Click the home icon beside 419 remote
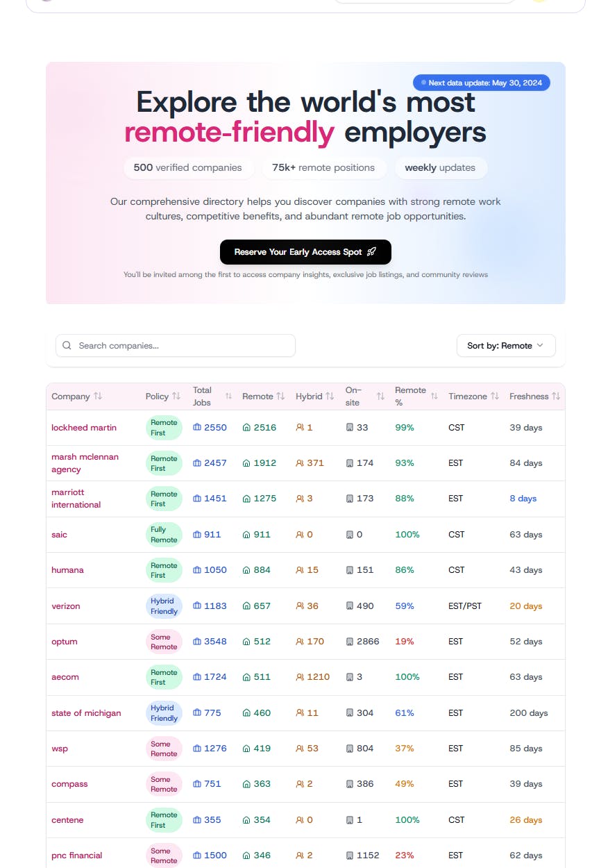This screenshot has height=868, width=592. point(246,749)
